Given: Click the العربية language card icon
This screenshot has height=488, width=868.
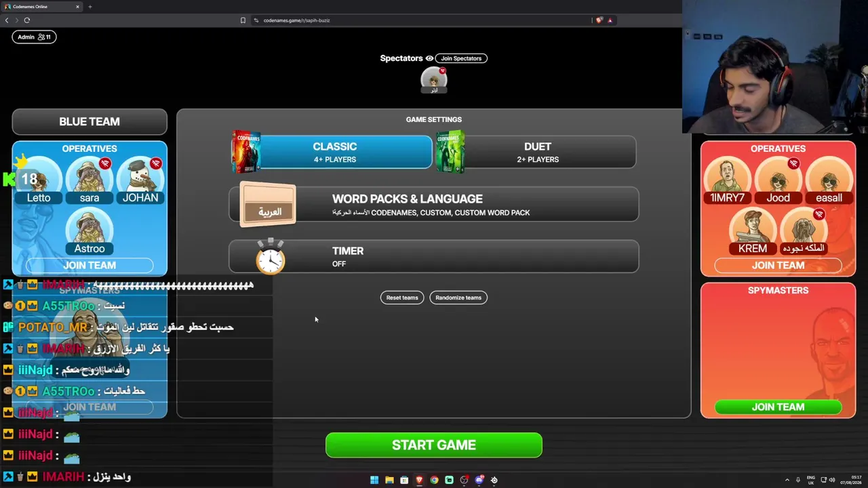Looking at the screenshot, I should tap(269, 204).
